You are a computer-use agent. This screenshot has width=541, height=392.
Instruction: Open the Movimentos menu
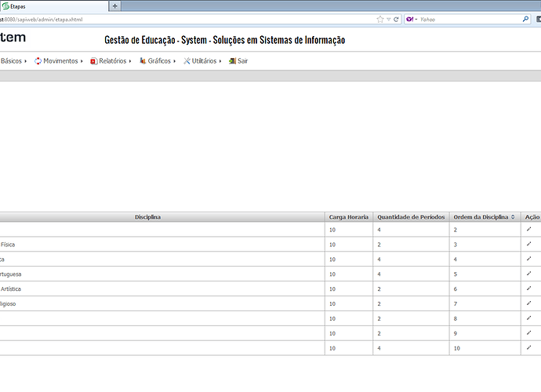[59, 61]
